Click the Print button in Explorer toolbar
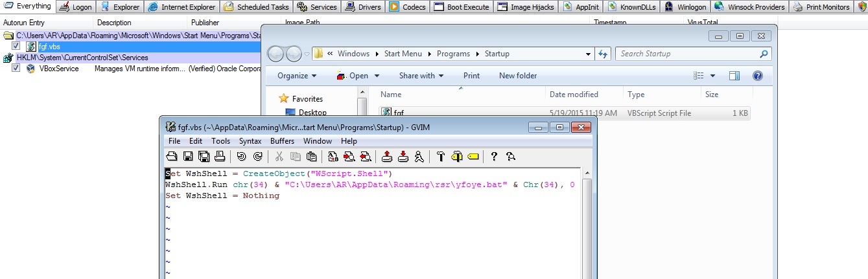Image resolution: width=868 pixels, height=279 pixels. pyautogui.click(x=472, y=76)
